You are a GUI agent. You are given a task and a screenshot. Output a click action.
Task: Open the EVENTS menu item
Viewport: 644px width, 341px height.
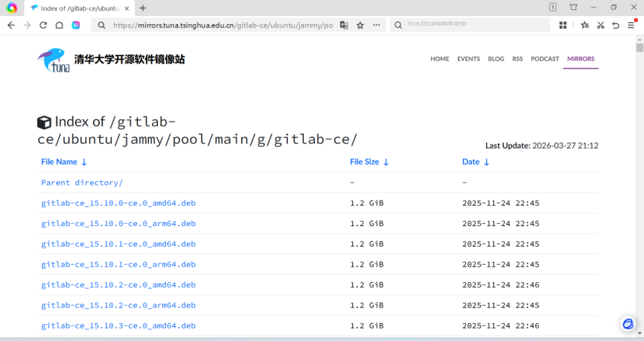coord(469,59)
